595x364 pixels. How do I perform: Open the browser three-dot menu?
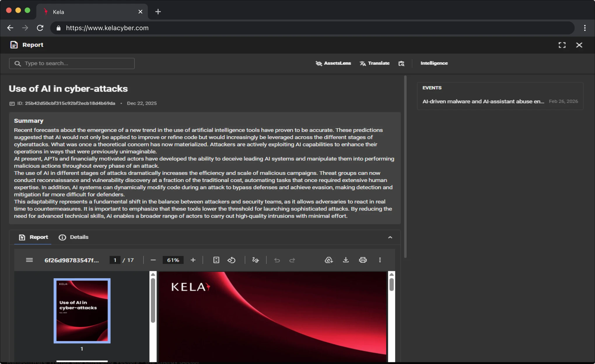coord(585,28)
